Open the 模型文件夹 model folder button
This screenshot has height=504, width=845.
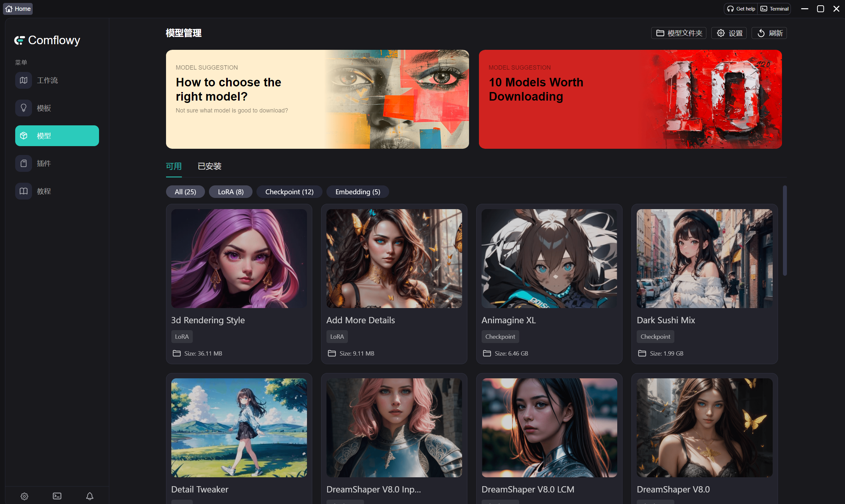click(679, 33)
